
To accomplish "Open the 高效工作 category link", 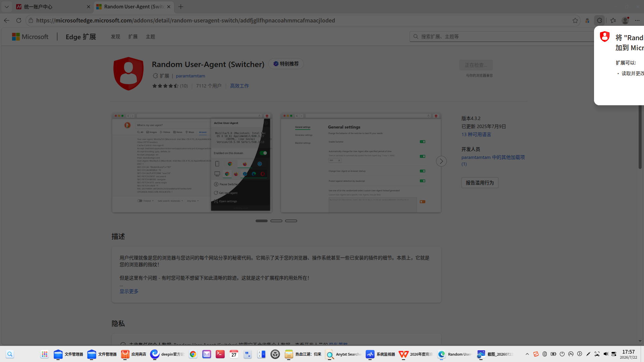I will pyautogui.click(x=239, y=86).
